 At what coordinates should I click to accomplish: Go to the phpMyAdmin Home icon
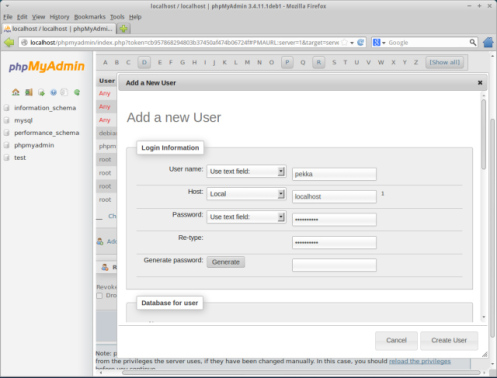[x=16, y=92]
